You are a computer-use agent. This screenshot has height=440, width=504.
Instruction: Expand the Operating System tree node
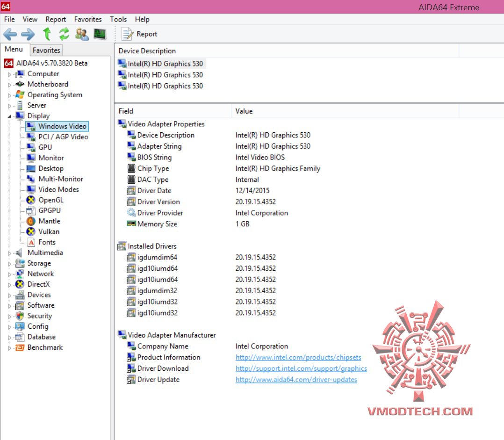(x=9, y=95)
